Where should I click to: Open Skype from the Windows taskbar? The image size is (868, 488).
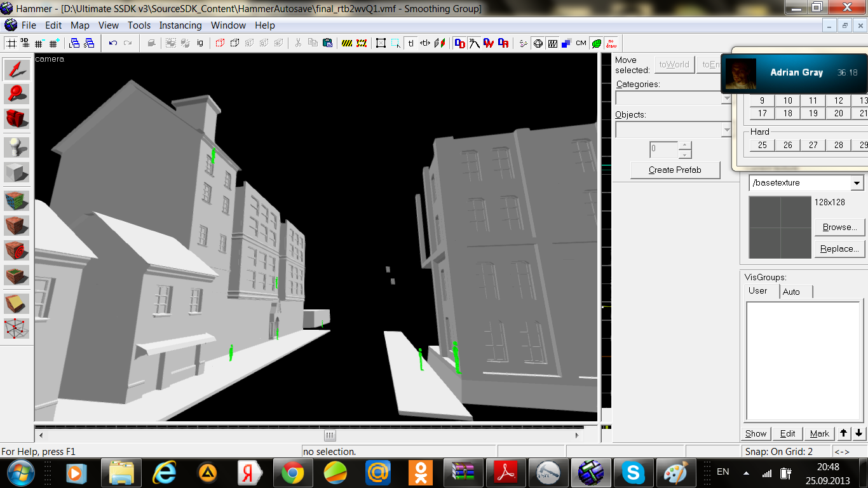[633, 473]
